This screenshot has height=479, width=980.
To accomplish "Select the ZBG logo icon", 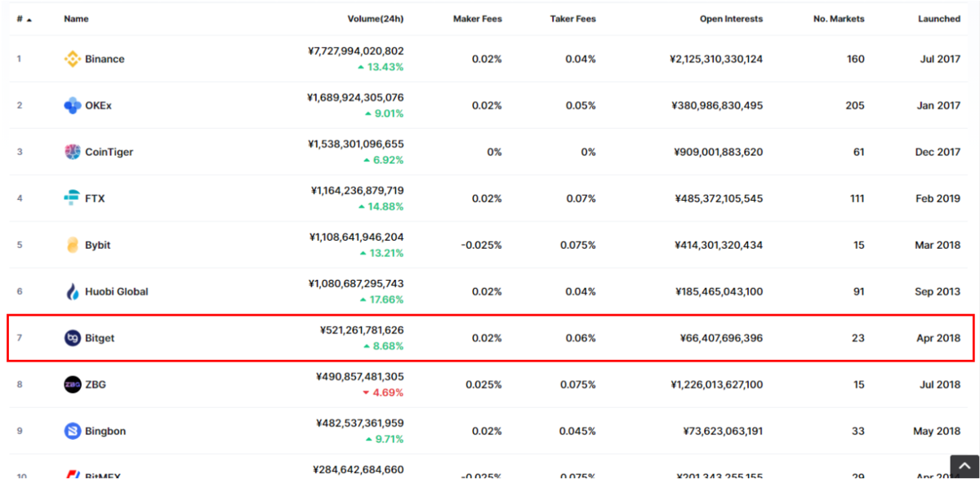I will [x=72, y=384].
